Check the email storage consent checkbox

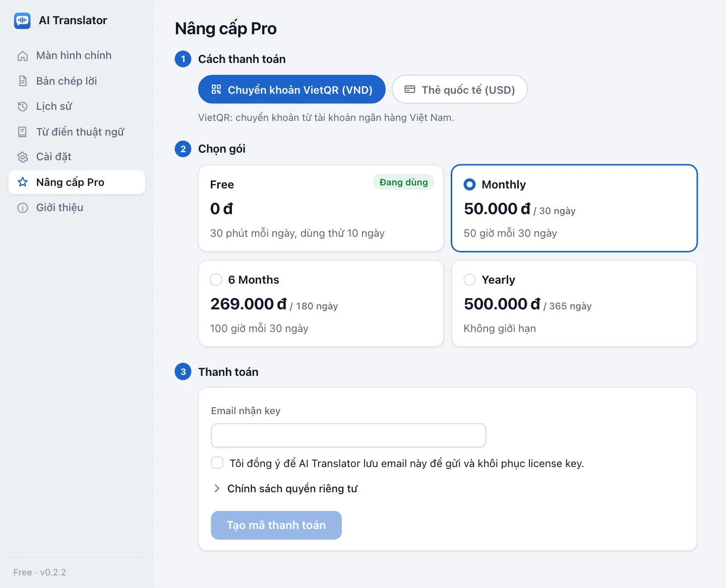(x=217, y=463)
